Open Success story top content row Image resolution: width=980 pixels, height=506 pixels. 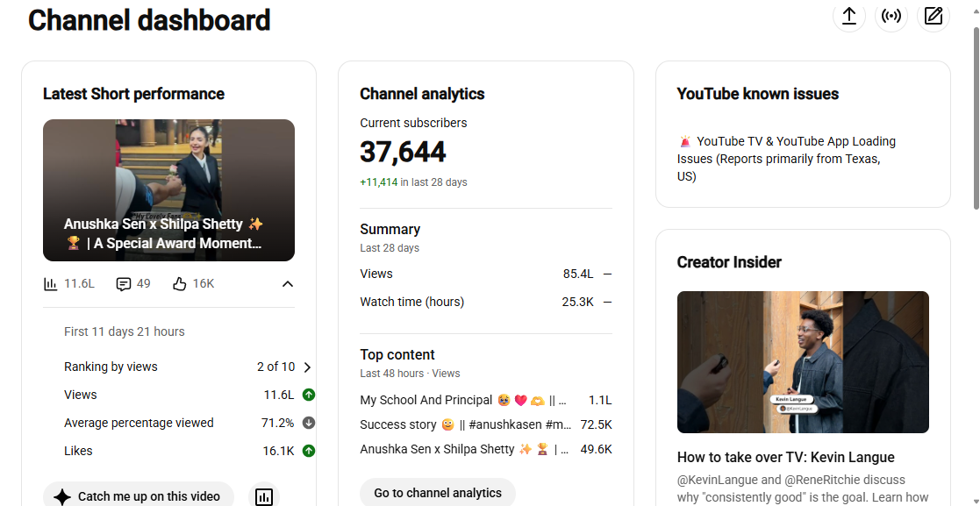486,424
